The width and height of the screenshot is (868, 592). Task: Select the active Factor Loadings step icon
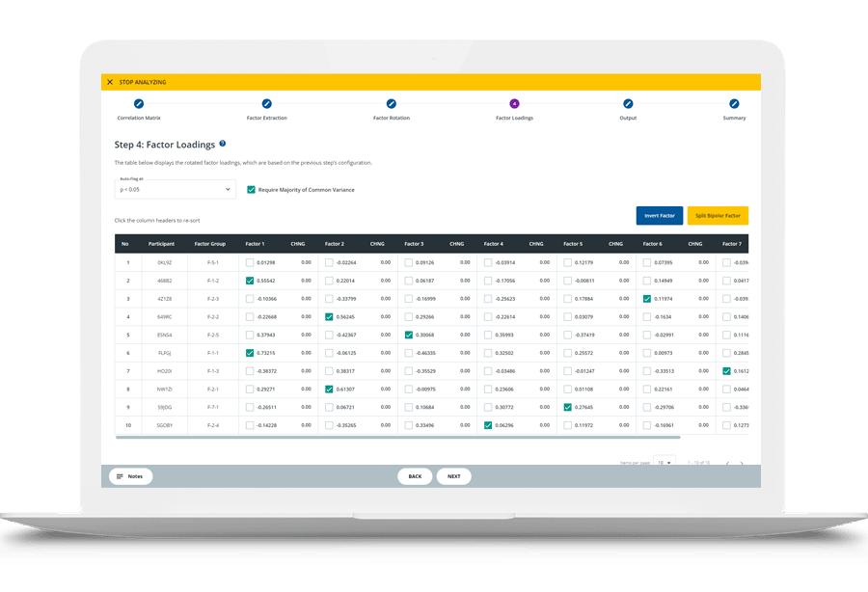pos(515,103)
